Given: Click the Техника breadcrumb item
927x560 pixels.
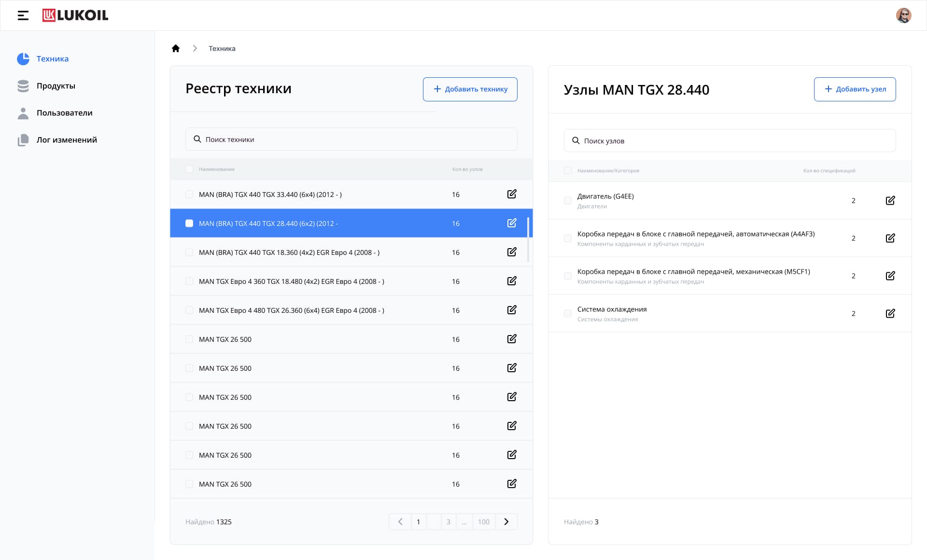Looking at the screenshot, I should coord(222,48).
